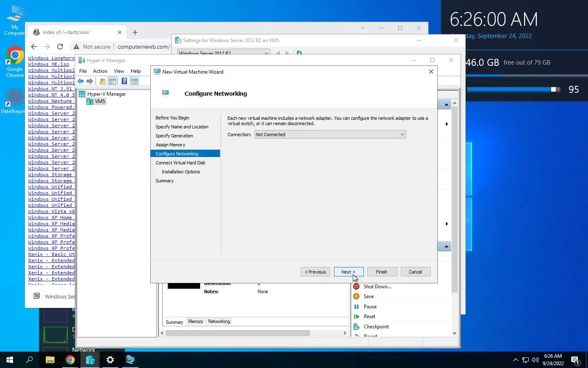Switch to Chrome via taskbar icon

coord(70,360)
